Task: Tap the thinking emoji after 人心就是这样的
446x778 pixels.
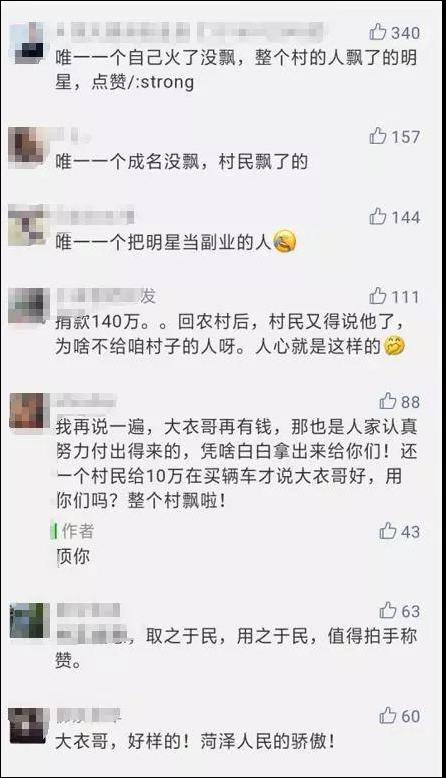Action: (x=394, y=346)
